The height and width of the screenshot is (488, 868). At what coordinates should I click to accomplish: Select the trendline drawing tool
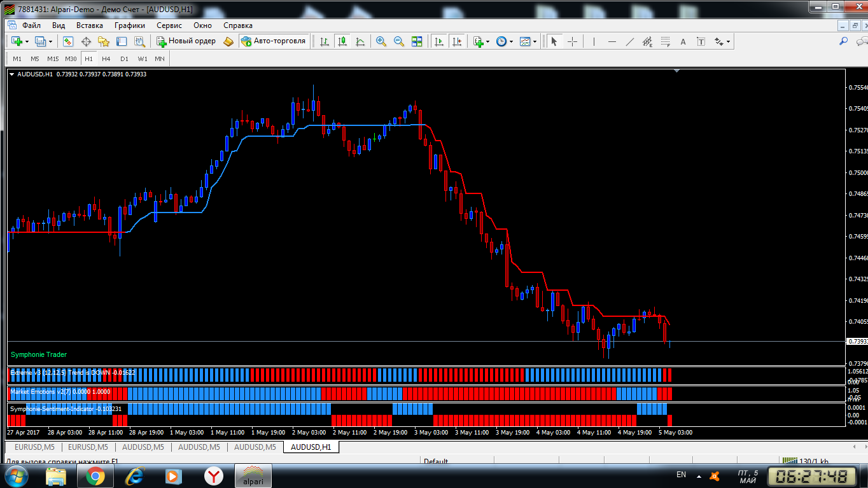[x=630, y=41]
